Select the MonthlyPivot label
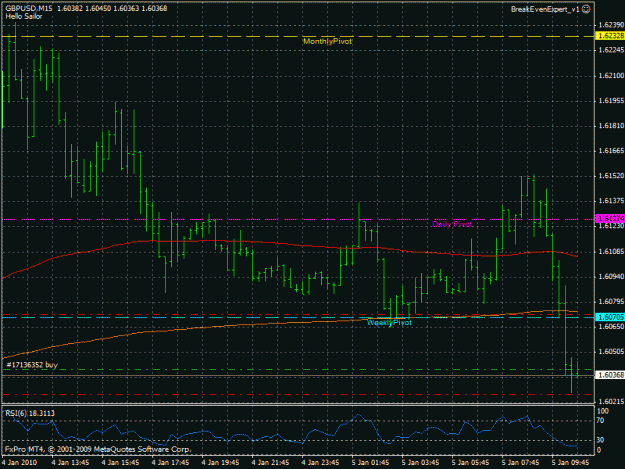Screen dimensions: 625x469 click(327, 41)
